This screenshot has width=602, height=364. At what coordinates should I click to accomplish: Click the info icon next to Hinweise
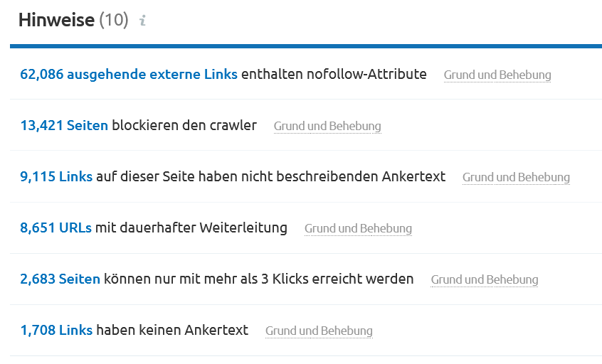pos(142,21)
